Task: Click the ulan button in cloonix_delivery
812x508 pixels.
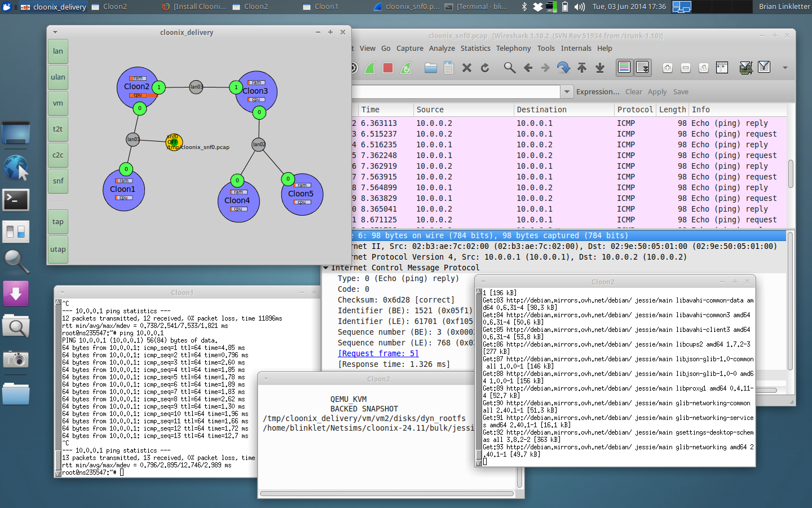Action: click(x=58, y=77)
